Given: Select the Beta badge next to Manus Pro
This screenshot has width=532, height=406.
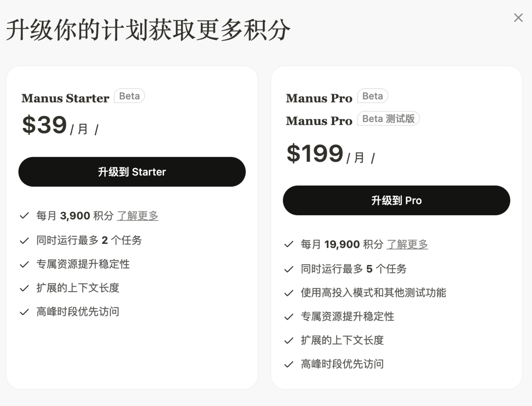Looking at the screenshot, I should [x=372, y=96].
